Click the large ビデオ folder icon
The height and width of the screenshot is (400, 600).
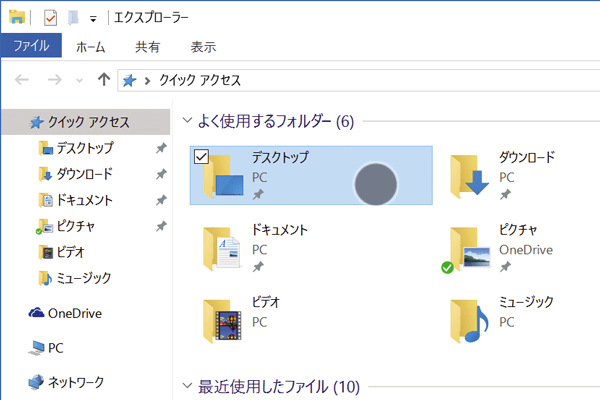tap(222, 321)
